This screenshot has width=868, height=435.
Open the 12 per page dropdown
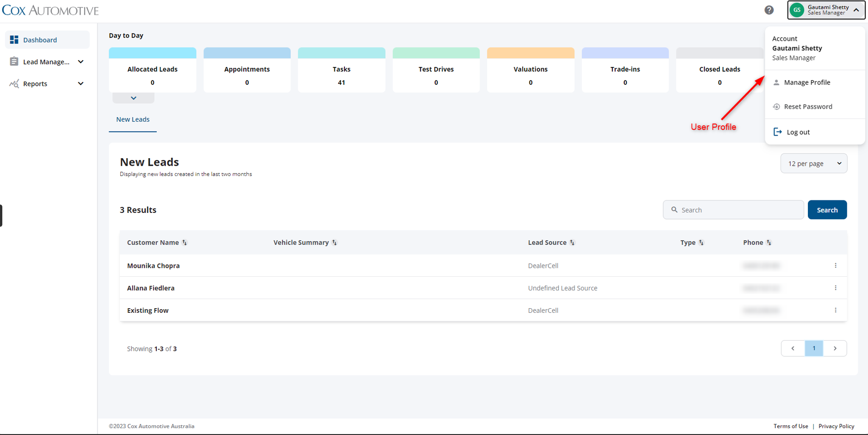click(x=813, y=163)
